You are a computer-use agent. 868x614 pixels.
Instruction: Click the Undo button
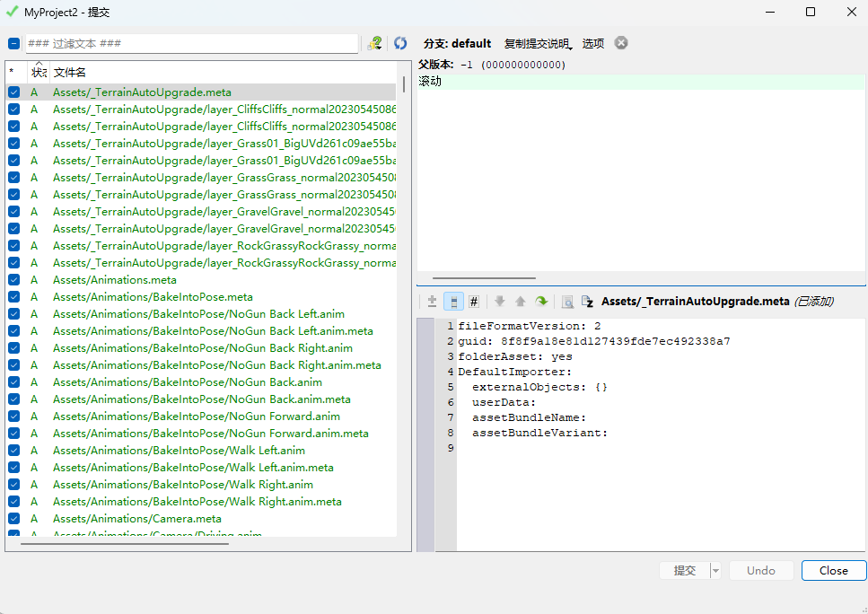tap(761, 570)
